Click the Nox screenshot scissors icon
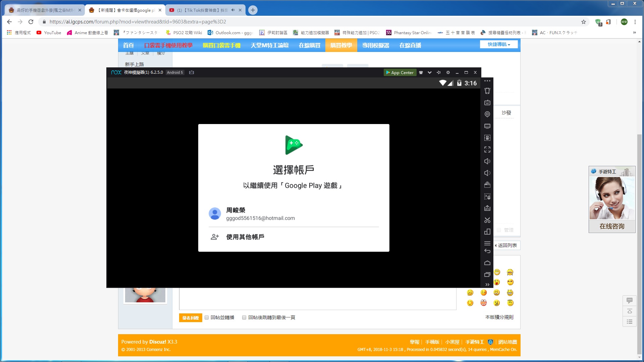Screen dimensions: 644x362 pos(487,220)
